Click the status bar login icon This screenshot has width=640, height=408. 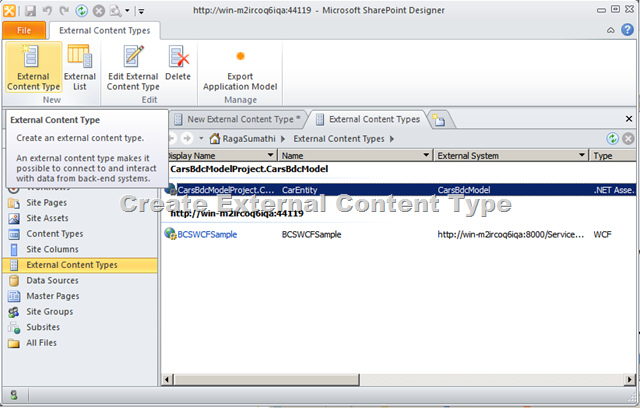pos(14,395)
